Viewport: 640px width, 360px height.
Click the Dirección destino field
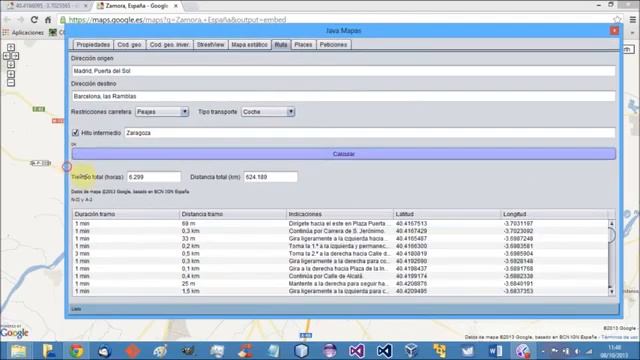(344, 96)
